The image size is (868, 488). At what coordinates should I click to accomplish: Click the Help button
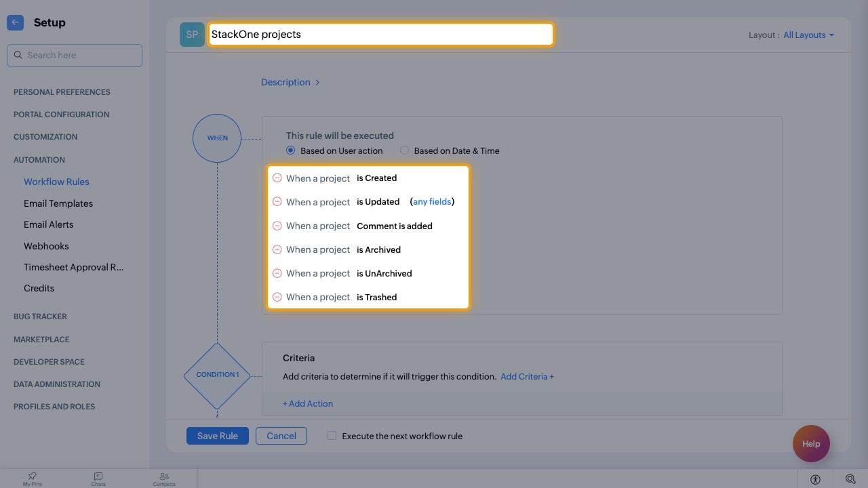[811, 444]
